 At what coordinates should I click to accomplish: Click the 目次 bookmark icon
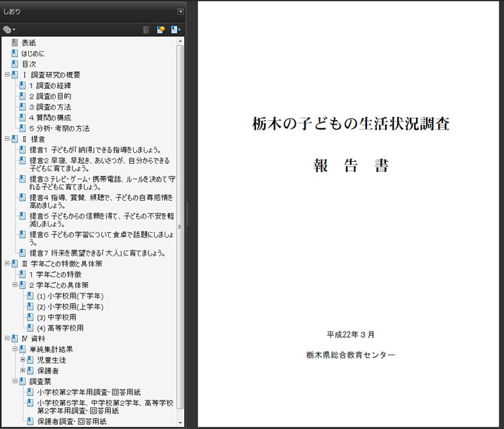click(14, 64)
